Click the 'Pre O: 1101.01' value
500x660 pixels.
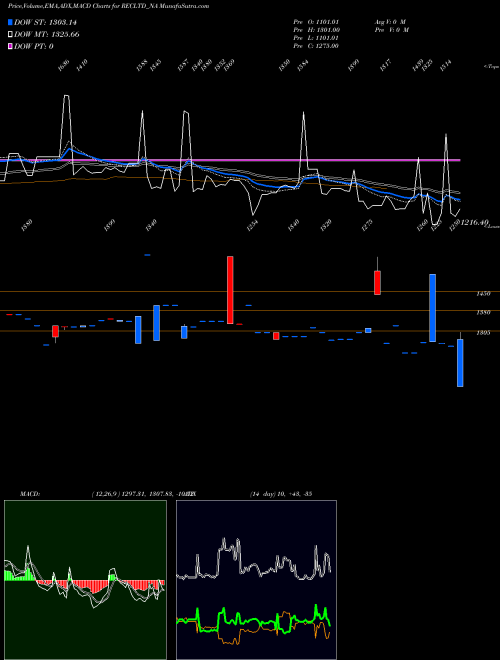(316, 22)
